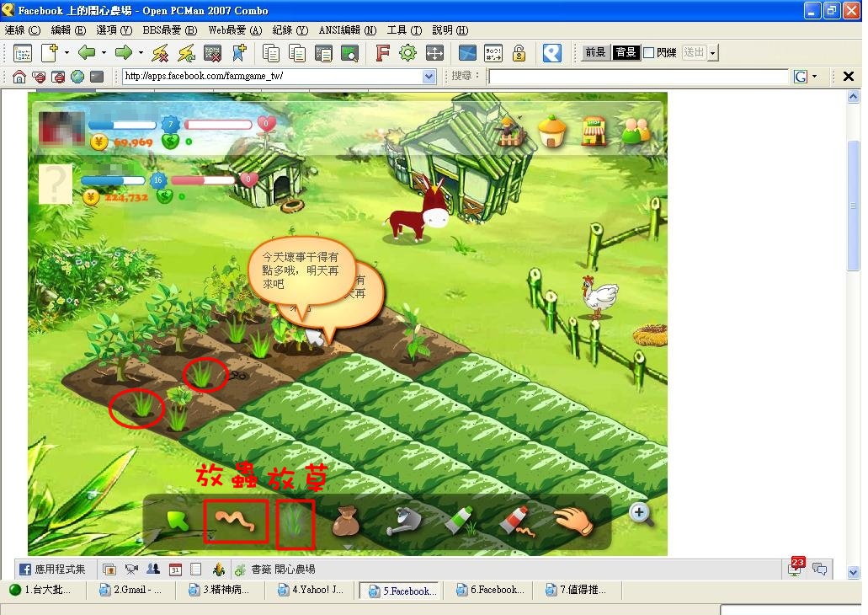This screenshot has width=868, height=615.
Task: Click the globe icon in address toolbar
Action: pos(77,77)
